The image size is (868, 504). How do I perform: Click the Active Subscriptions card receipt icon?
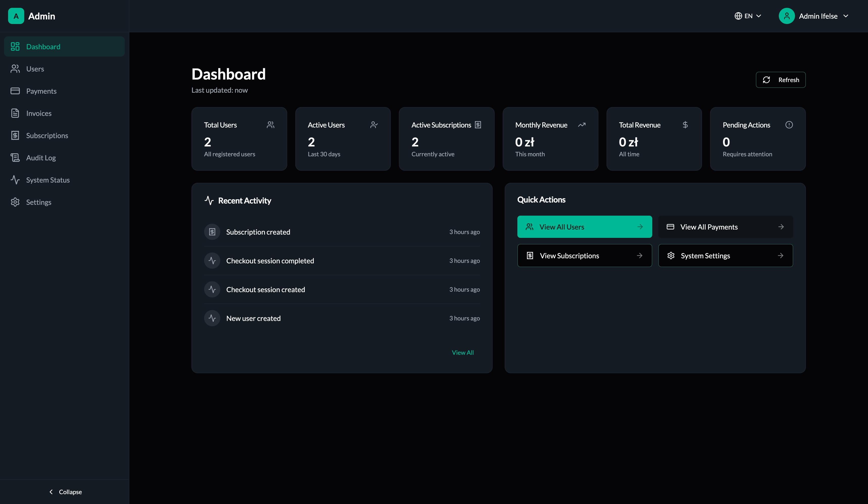(478, 125)
